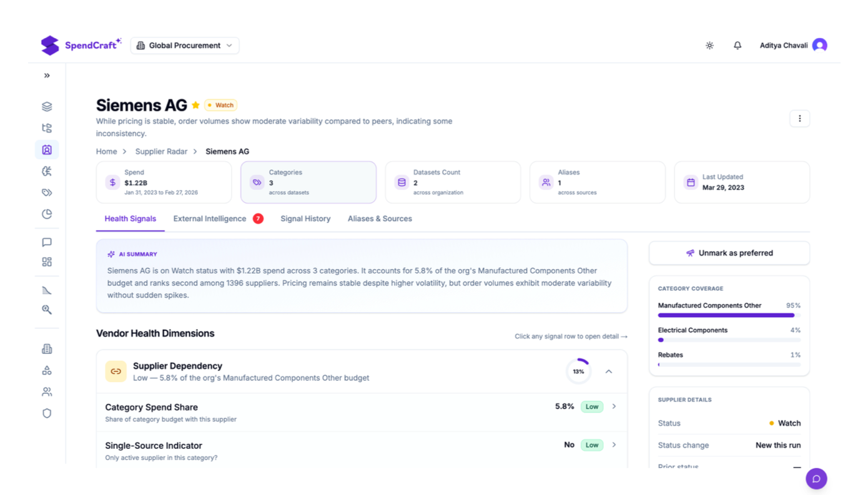Select the Categories card
Viewport: 868px width, 495px height.
click(x=308, y=182)
